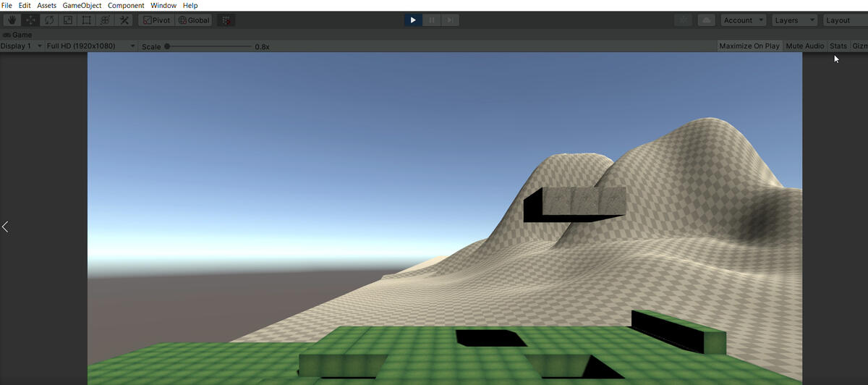This screenshot has height=385, width=868.
Task: Expand the Layers dropdown
Action: (x=794, y=20)
